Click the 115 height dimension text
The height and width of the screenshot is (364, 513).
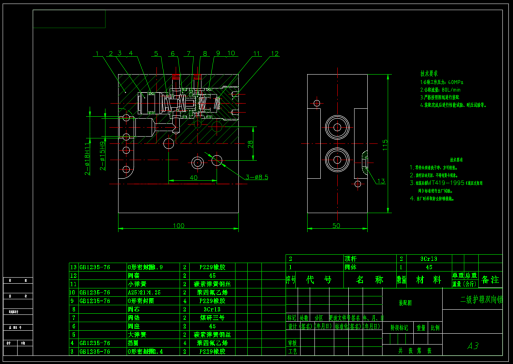click(x=385, y=145)
